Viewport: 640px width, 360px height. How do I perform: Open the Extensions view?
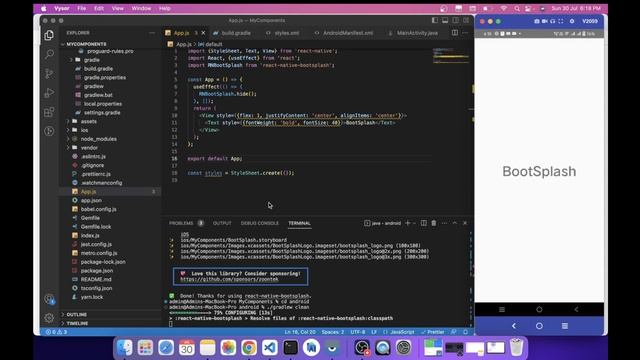point(49,112)
